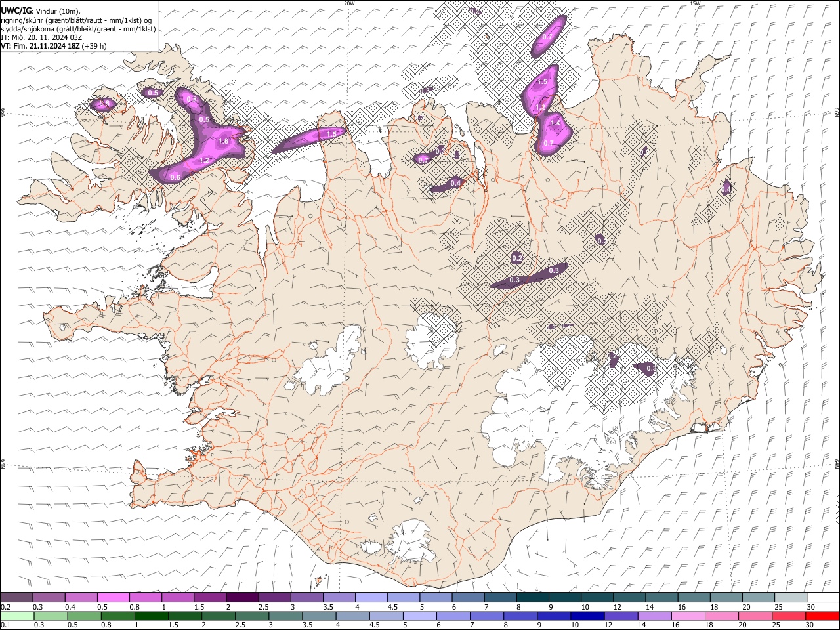Select the light gray 25 swatch in upper legend row

791,597
